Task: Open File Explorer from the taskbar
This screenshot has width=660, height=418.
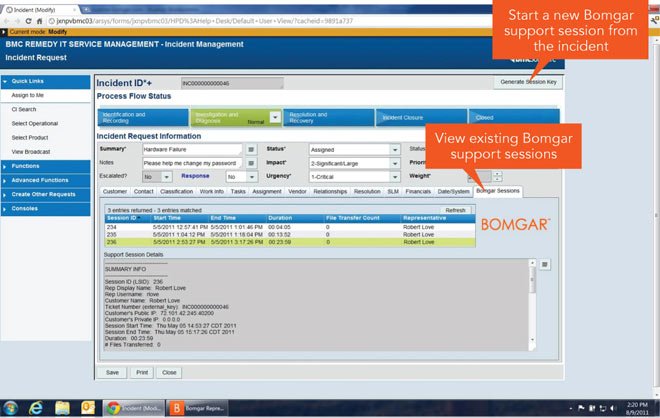Action: point(61,407)
